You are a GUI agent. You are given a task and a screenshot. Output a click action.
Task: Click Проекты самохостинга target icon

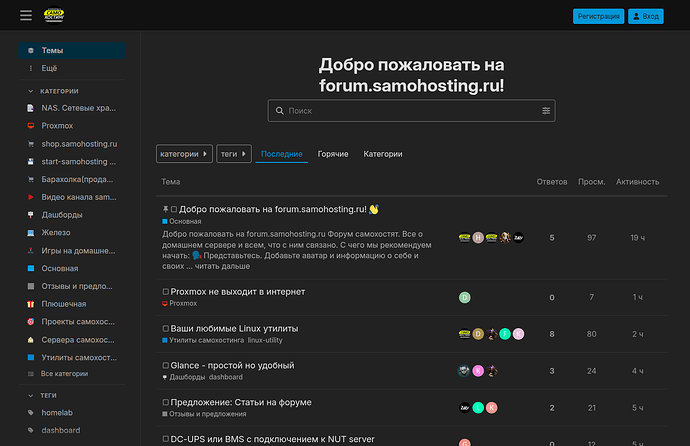point(30,322)
